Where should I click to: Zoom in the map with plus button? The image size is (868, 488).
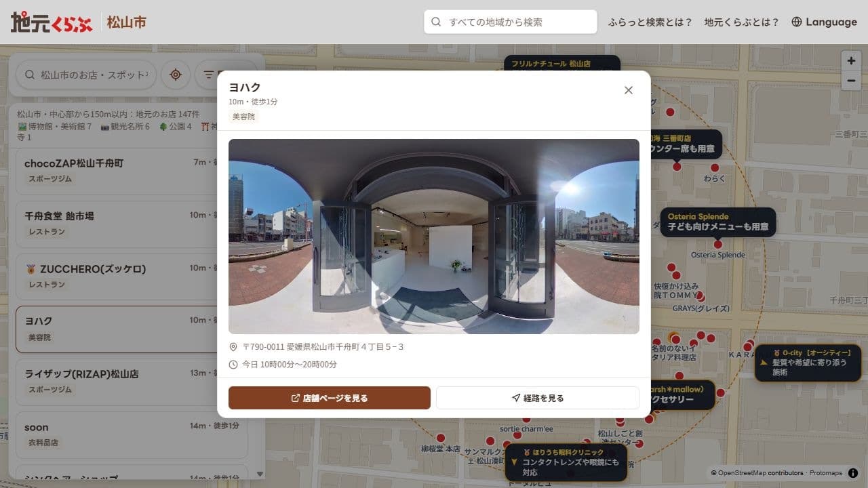pyautogui.click(x=851, y=60)
